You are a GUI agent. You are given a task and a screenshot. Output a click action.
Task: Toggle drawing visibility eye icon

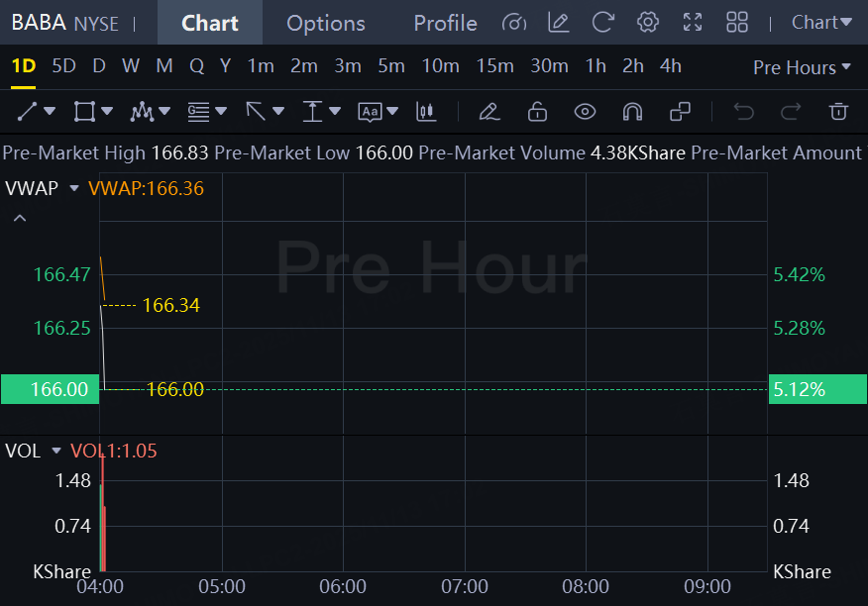click(x=585, y=112)
